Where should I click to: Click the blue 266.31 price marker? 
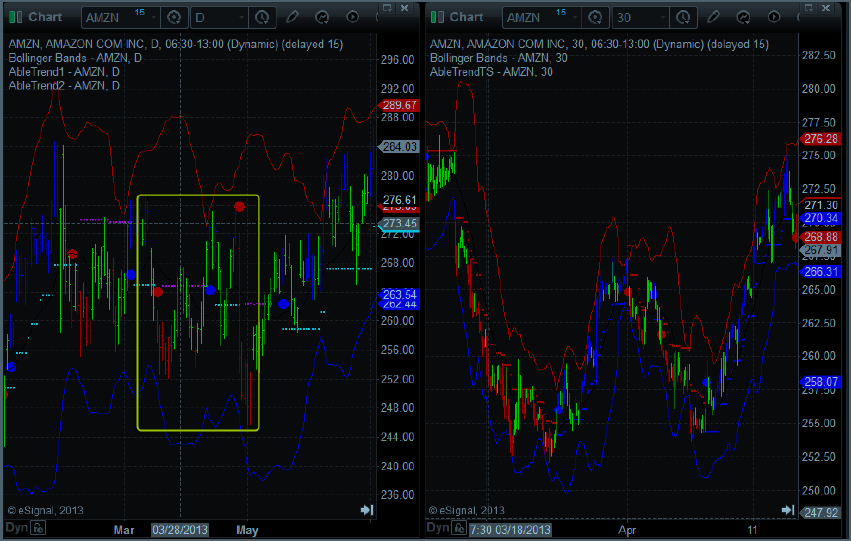[x=821, y=272]
